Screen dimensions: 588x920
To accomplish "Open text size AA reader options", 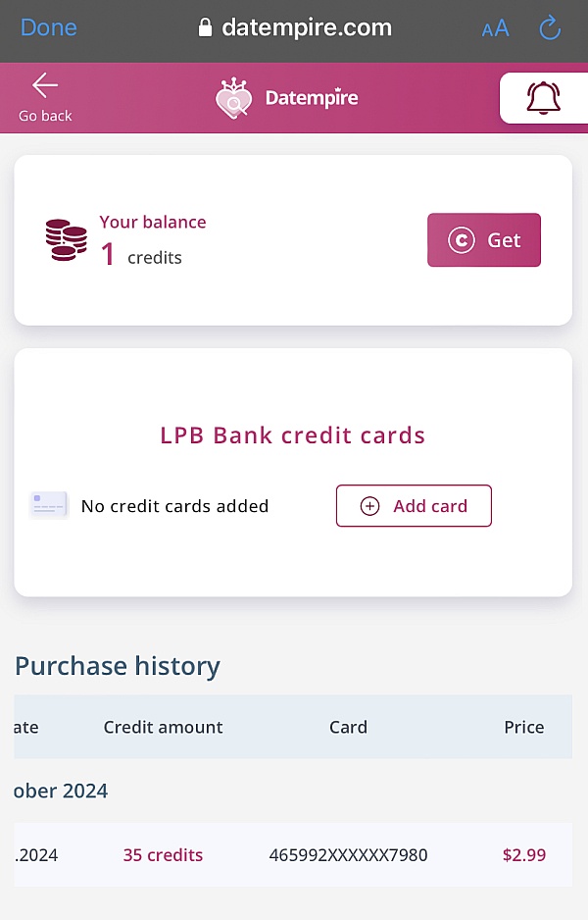I will 495,28.
